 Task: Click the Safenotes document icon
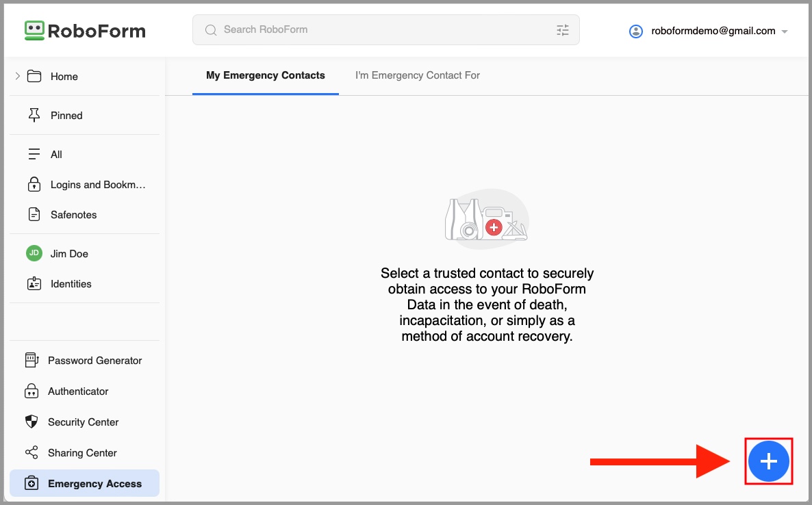[34, 214]
